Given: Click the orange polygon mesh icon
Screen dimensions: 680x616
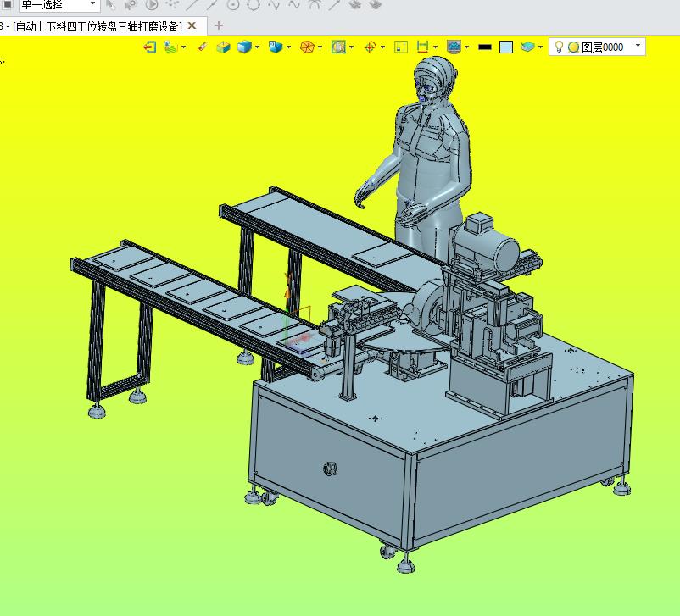Looking at the screenshot, I should pyautogui.click(x=307, y=47).
